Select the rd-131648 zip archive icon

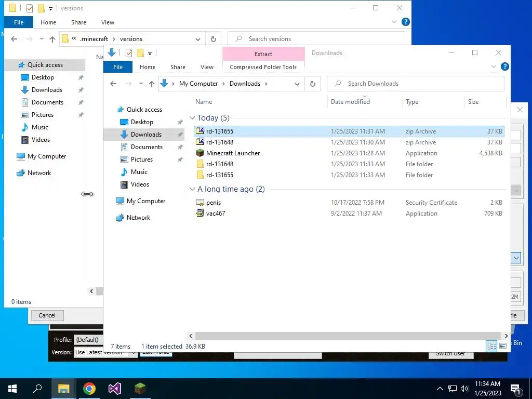pos(200,142)
